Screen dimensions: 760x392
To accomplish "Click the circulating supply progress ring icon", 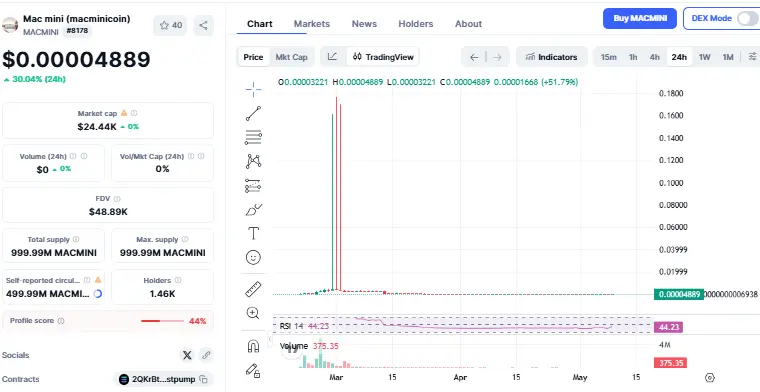I will [97, 294].
